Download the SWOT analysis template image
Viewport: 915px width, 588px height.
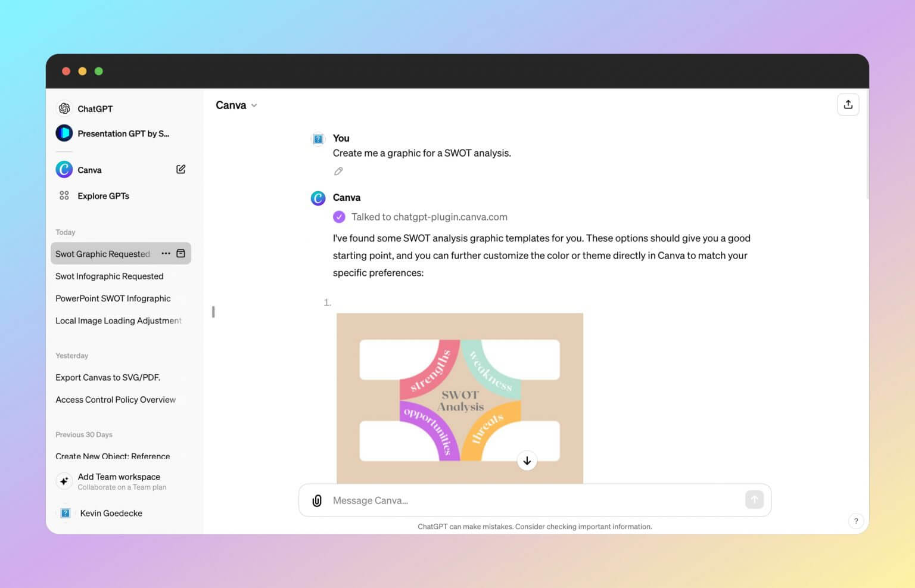pos(527,461)
